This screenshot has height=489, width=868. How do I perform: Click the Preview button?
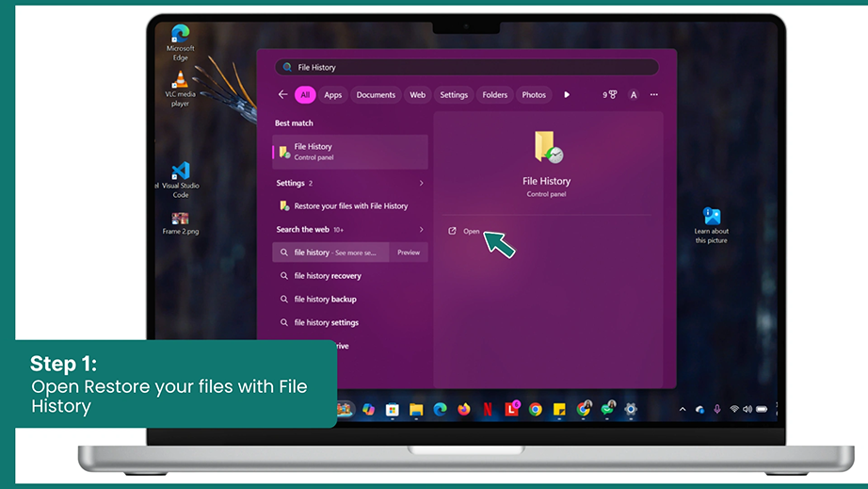[409, 253]
